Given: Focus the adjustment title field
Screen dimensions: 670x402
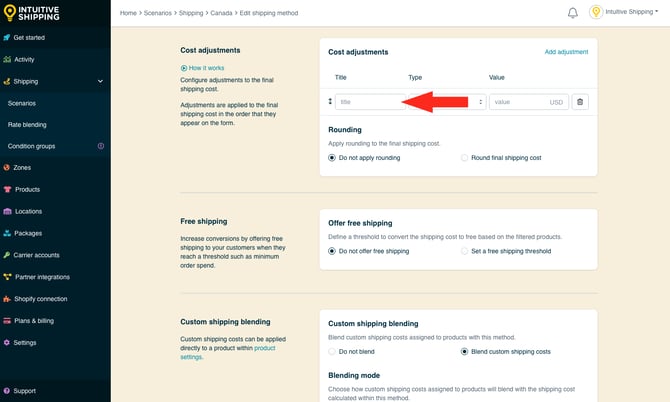Looking at the screenshot, I should (370, 102).
